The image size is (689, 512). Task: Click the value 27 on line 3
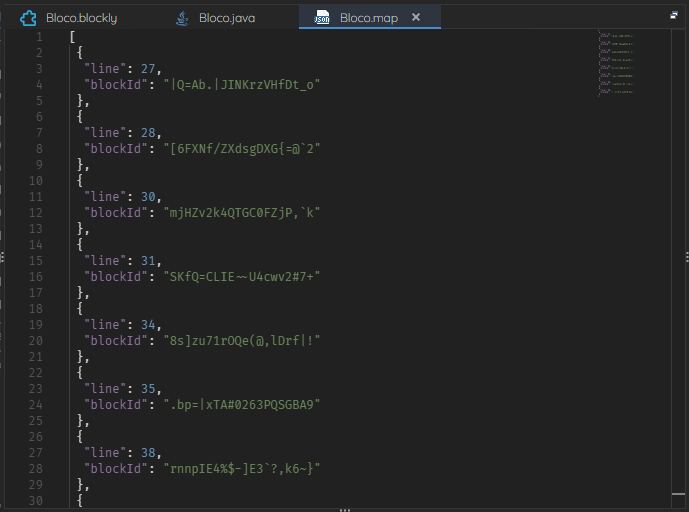tap(148, 69)
